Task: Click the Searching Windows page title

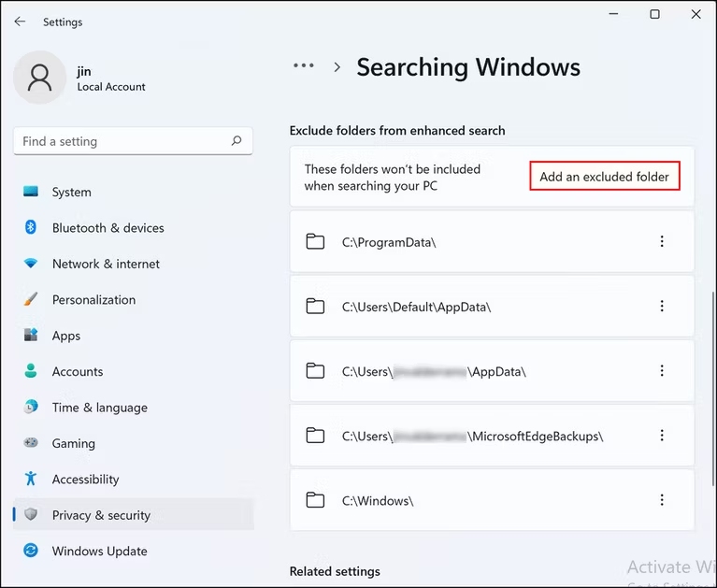Action: [x=468, y=67]
